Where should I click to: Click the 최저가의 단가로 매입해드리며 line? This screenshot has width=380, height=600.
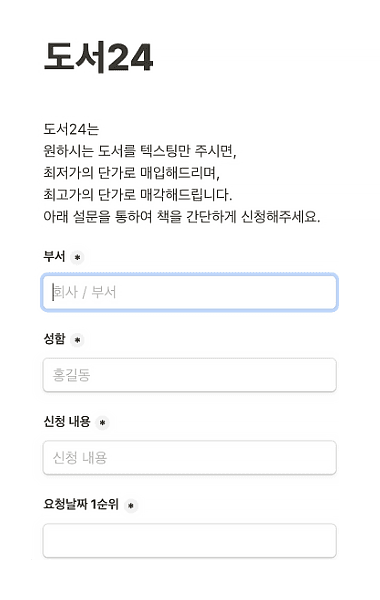pyautogui.click(x=132, y=173)
